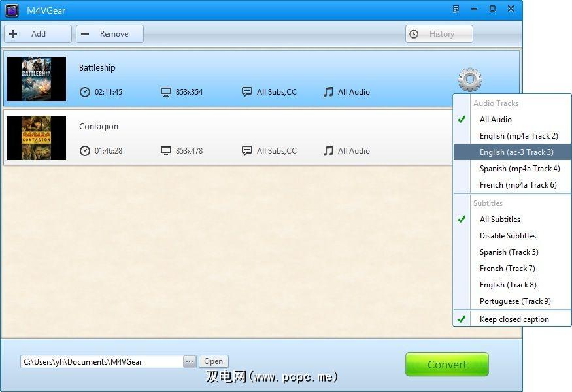Click the Open folder button
The width and height of the screenshot is (572, 392).
coord(213,361)
